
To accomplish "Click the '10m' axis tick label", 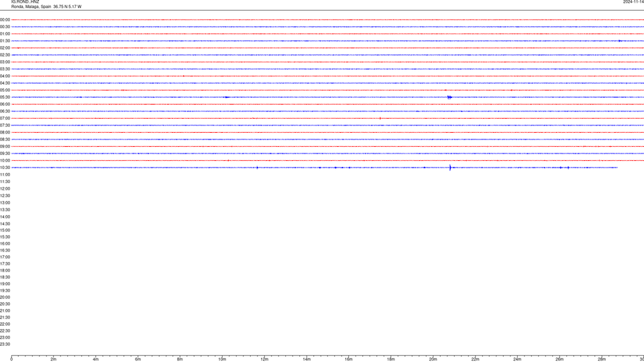I will 222,359.
